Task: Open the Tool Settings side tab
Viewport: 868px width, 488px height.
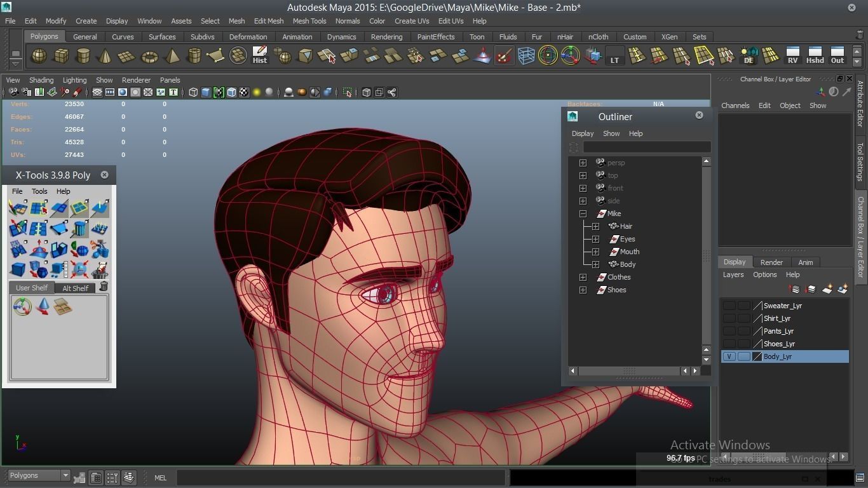Action: coord(861,161)
